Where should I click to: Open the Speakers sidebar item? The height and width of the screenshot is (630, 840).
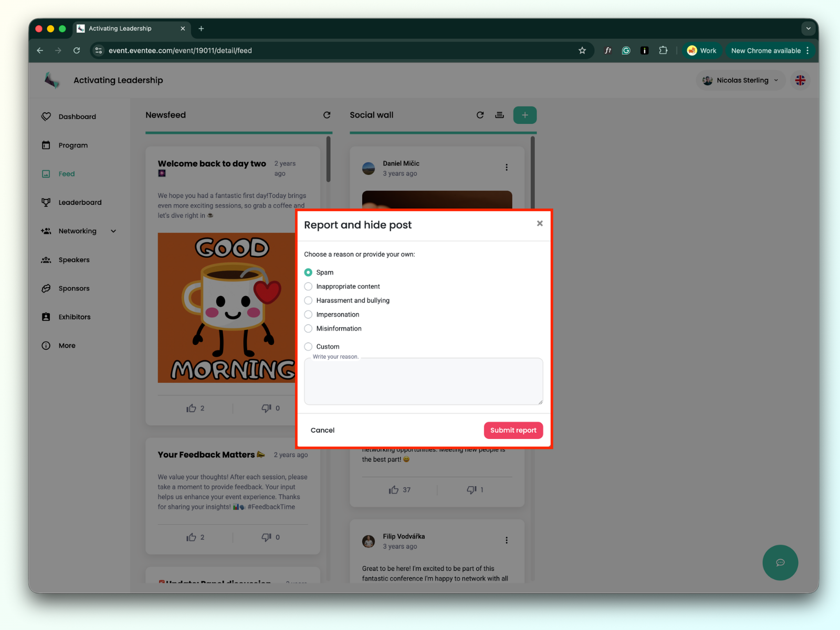pos(74,260)
